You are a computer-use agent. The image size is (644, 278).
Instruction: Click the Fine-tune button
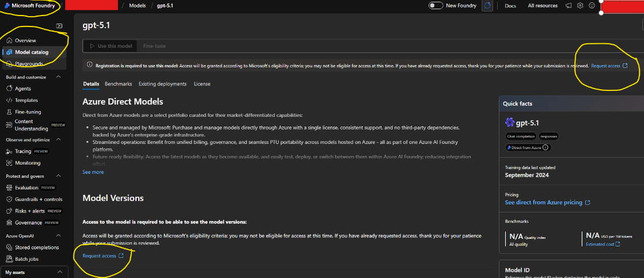[154, 46]
